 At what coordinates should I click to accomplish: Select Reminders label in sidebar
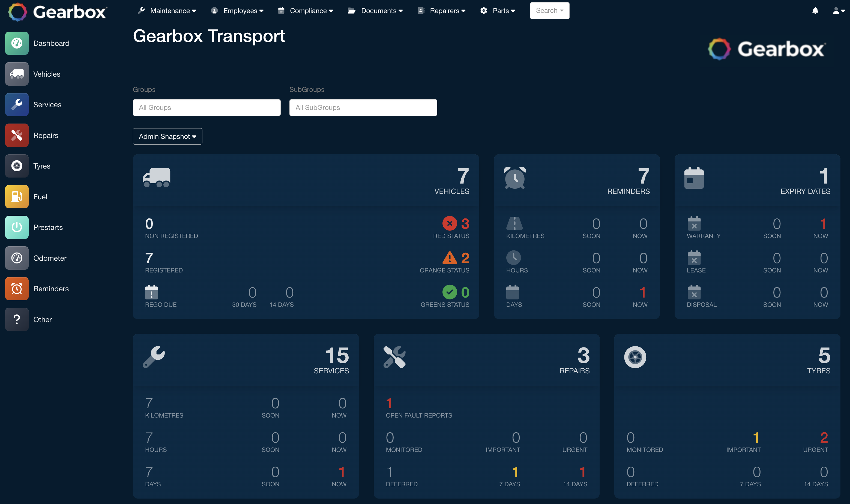tap(51, 289)
